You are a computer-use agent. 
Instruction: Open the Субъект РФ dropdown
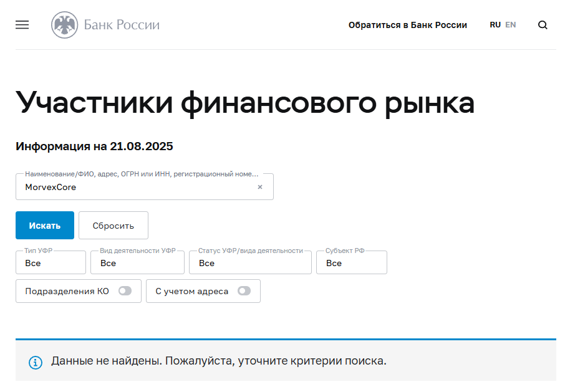[352, 262]
